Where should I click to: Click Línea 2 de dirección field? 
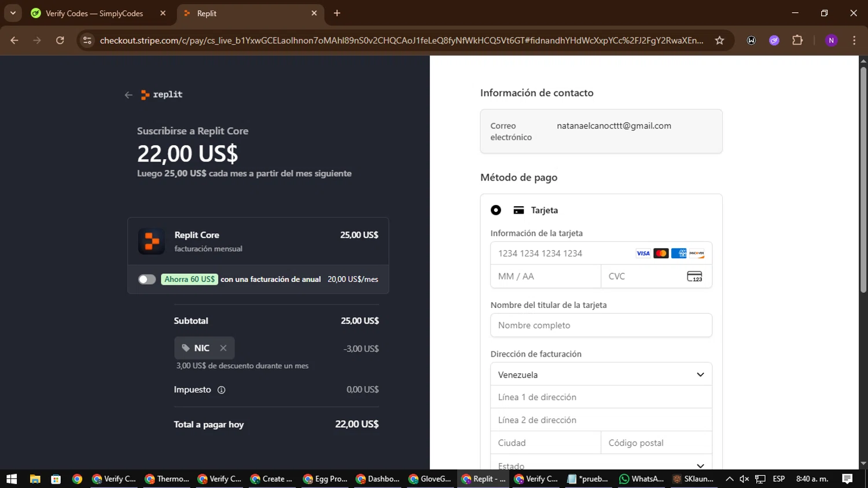601,420
